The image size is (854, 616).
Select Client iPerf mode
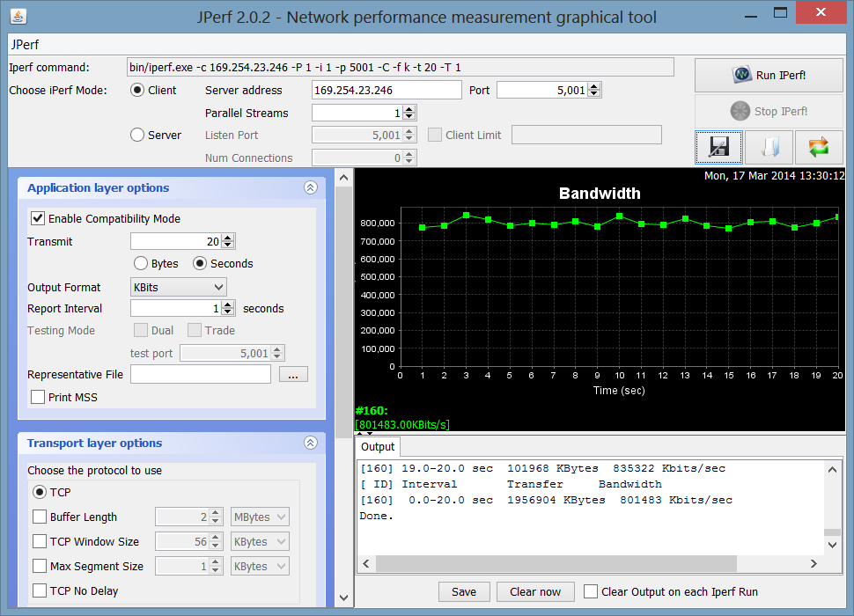137,91
